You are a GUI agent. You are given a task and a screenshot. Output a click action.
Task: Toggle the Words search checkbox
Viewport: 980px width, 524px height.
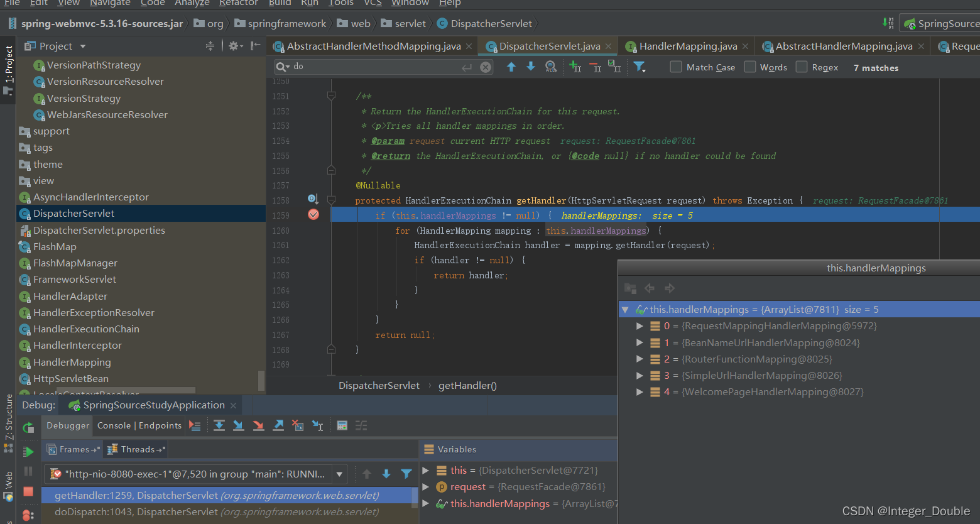tap(750, 67)
